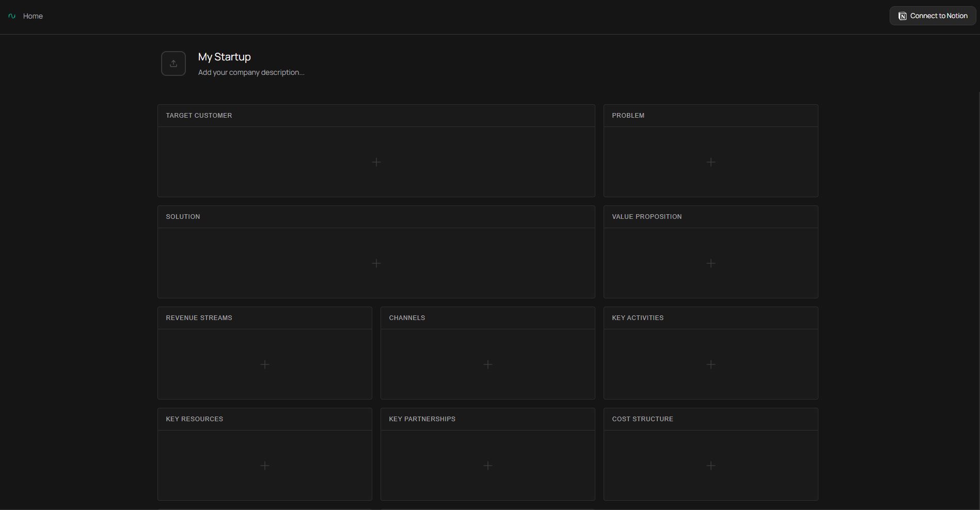Select the Value Proposition header label

tap(647, 217)
